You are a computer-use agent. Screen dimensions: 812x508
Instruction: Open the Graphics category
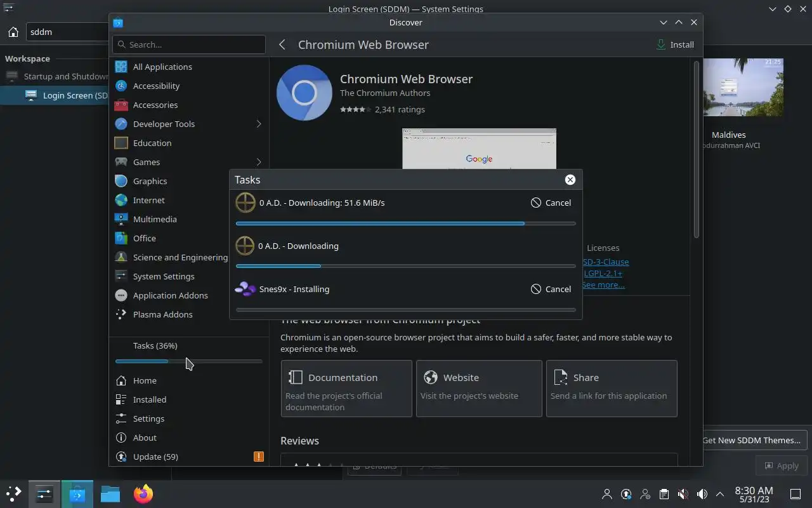coord(170,181)
